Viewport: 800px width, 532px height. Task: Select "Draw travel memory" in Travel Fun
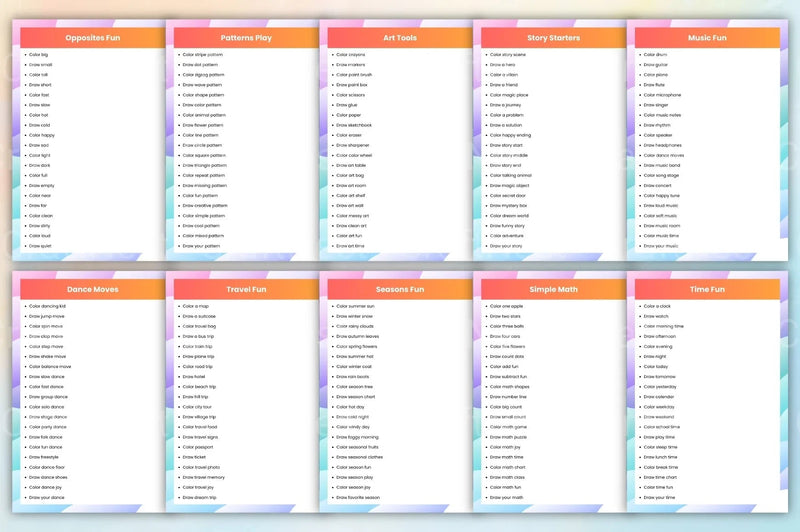point(204,477)
